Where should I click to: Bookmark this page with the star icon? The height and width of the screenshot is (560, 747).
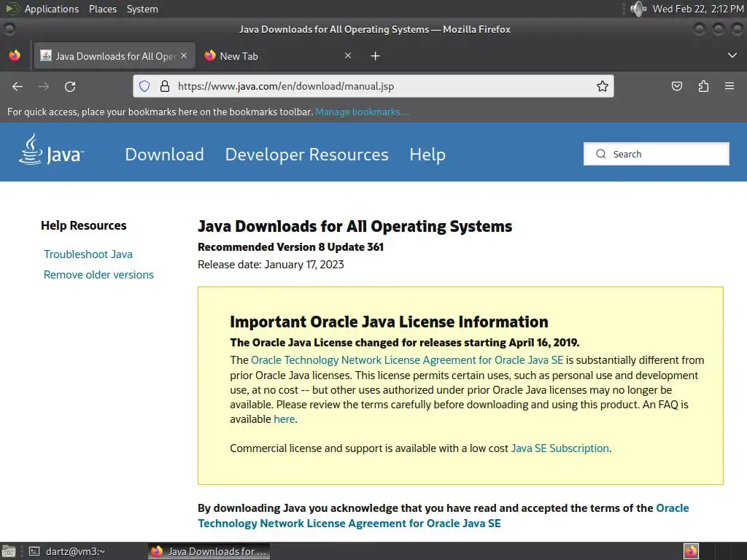(602, 86)
